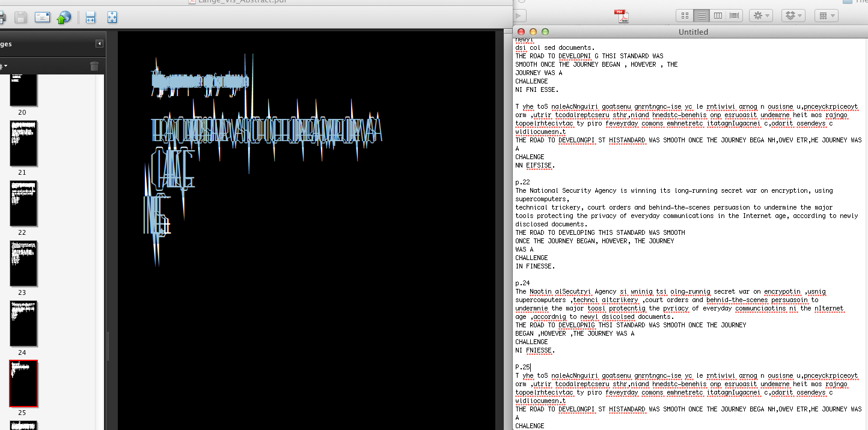Click the fit full page icon in Acrobat
Screen dimensions: 868x430
click(x=112, y=17)
